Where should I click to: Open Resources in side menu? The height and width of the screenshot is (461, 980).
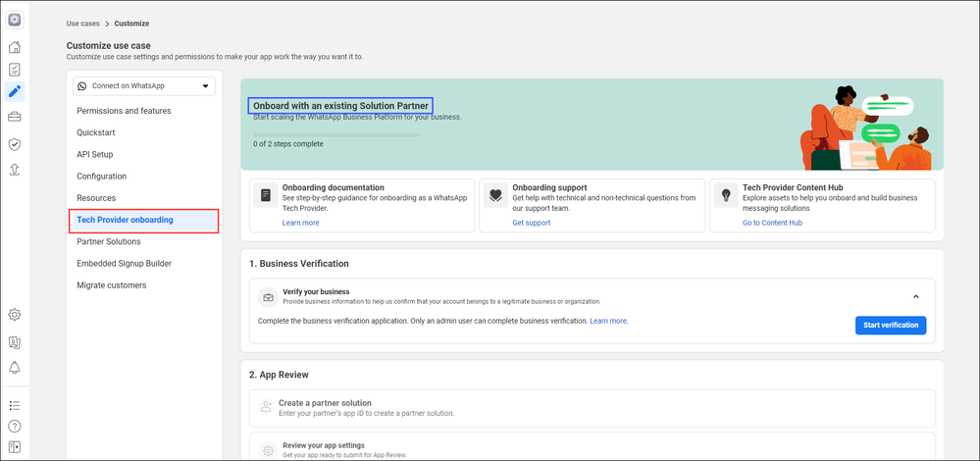[96, 198]
